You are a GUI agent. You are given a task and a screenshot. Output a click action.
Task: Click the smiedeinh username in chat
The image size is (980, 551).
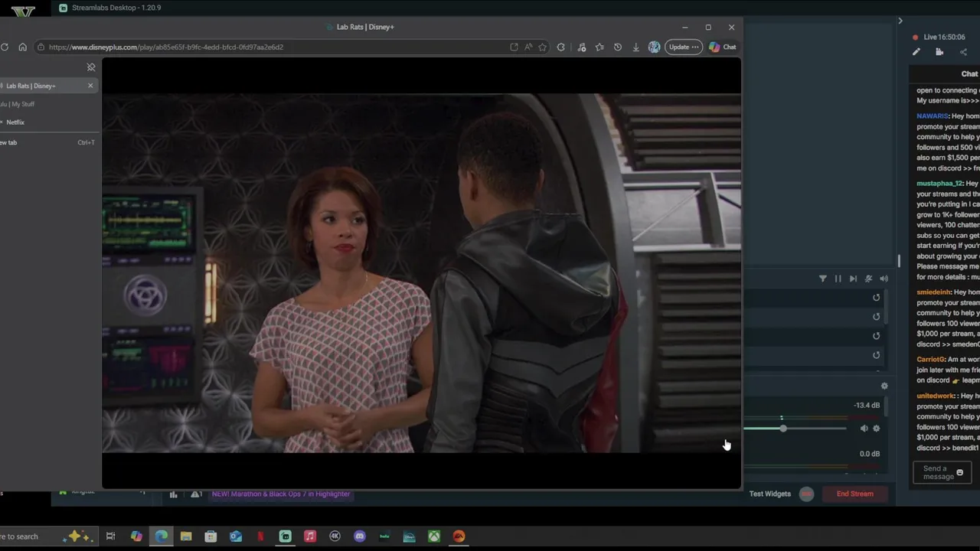pos(933,292)
